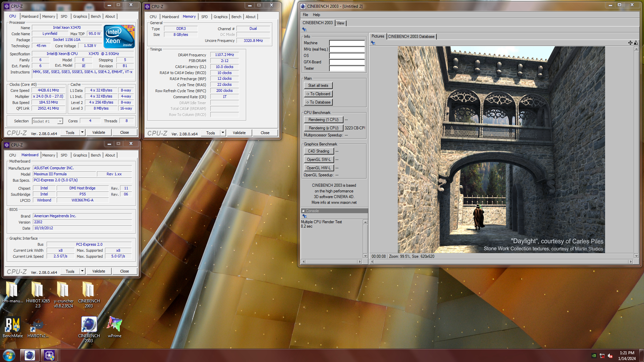Click Start all tests button
This screenshot has height=362, width=644.
pyautogui.click(x=318, y=85)
